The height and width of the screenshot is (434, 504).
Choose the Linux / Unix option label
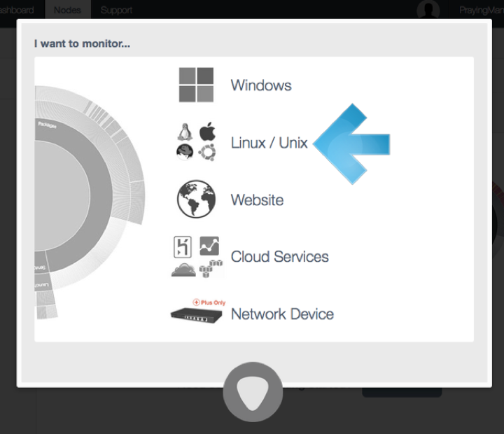(269, 143)
